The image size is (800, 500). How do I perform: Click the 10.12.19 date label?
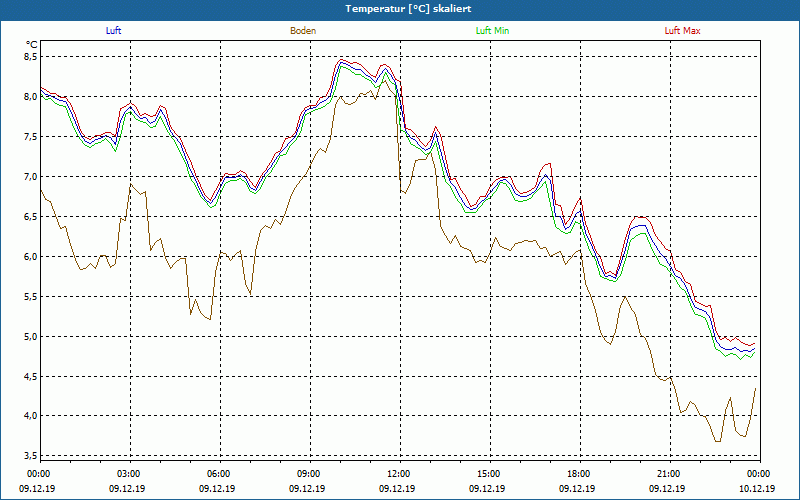757,488
